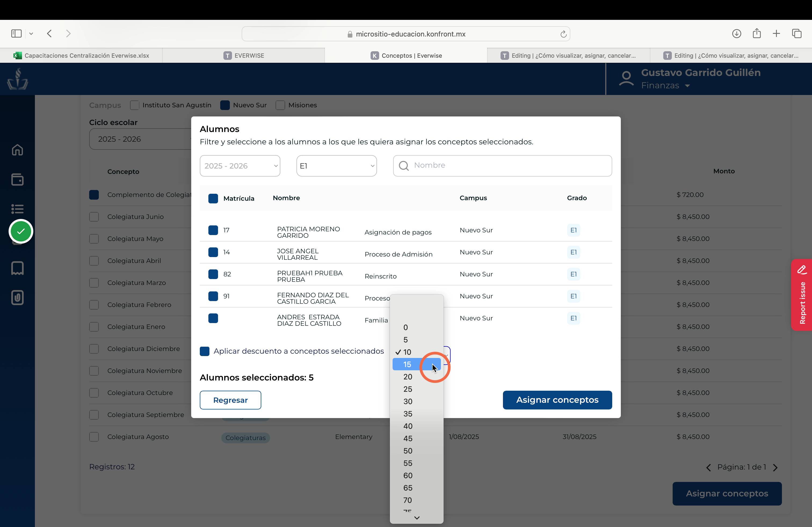Click the browser address bar
Viewport: 812px width, 527px height.
click(406, 34)
